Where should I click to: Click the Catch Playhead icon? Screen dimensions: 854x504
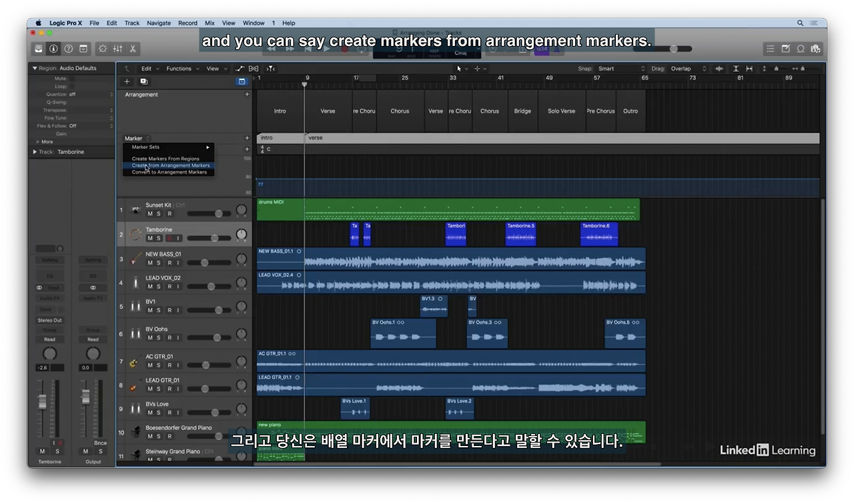(270, 69)
